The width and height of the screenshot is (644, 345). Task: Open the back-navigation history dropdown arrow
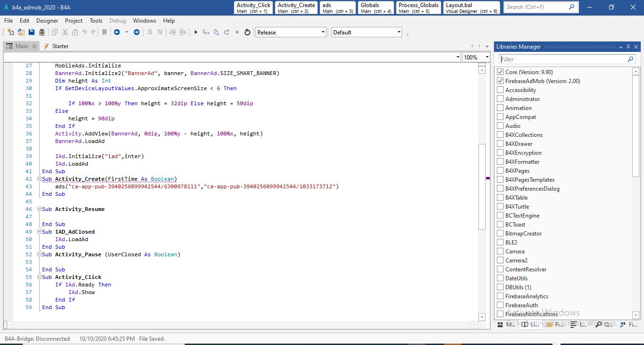pos(126,32)
